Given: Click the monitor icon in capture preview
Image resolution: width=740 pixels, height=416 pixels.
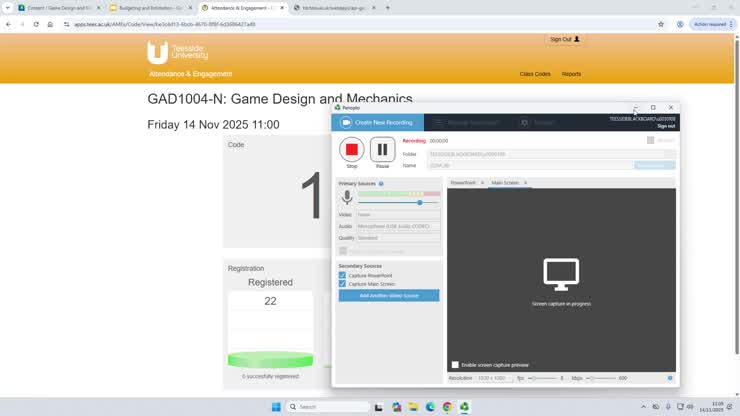Looking at the screenshot, I should 561,274.
